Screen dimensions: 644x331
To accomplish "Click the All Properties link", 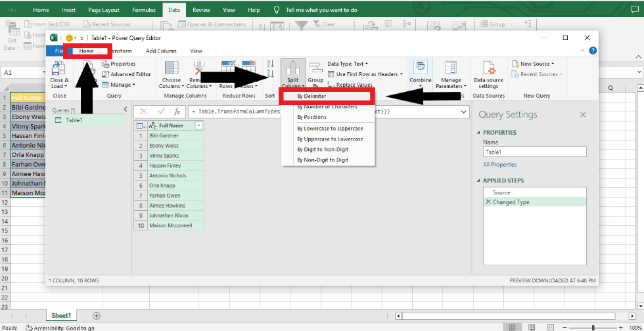I will [x=500, y=165].
